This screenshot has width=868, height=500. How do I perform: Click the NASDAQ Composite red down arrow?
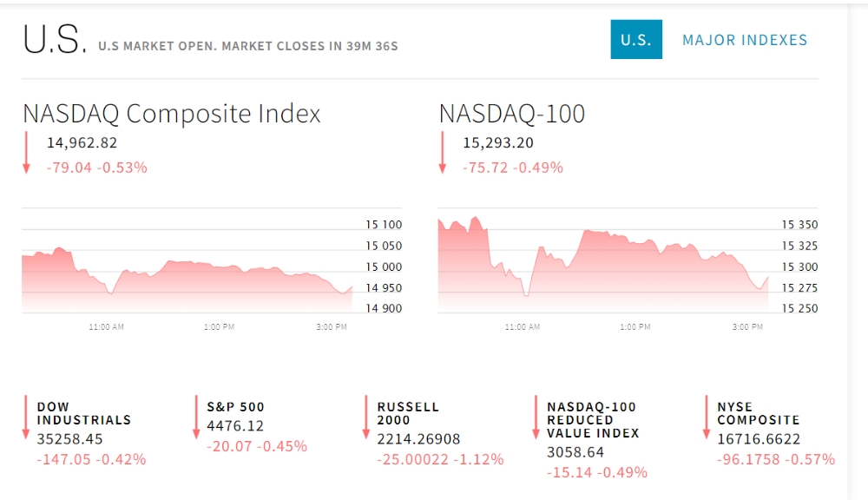coord(26,153)
